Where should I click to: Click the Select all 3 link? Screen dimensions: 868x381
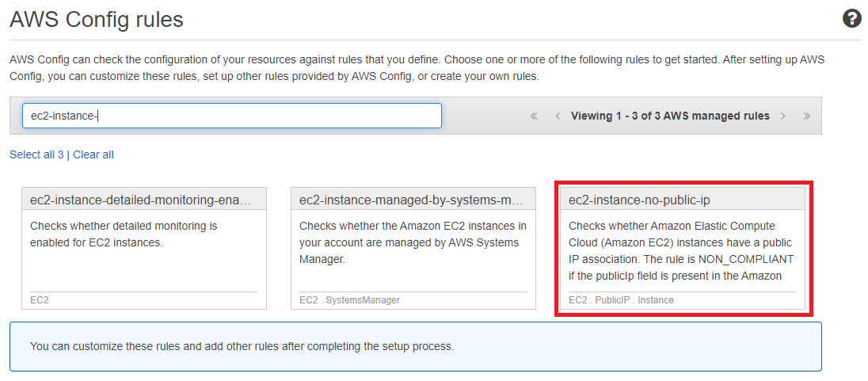coord(36,155)
